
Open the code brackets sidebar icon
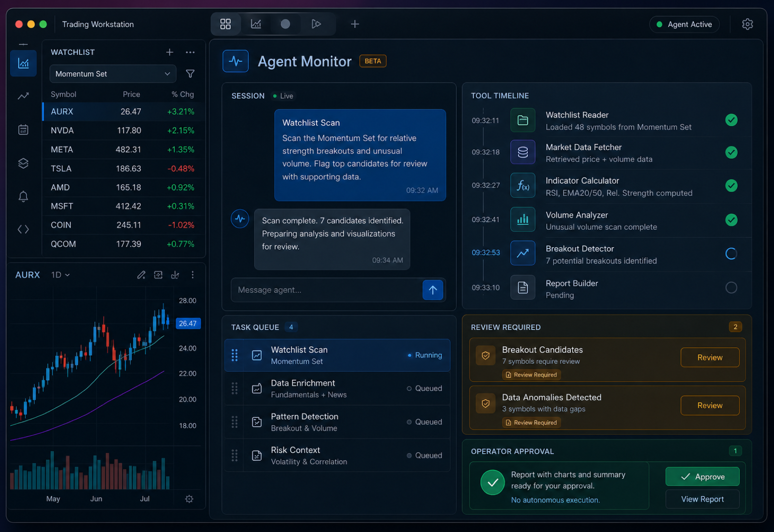(23, 229)
